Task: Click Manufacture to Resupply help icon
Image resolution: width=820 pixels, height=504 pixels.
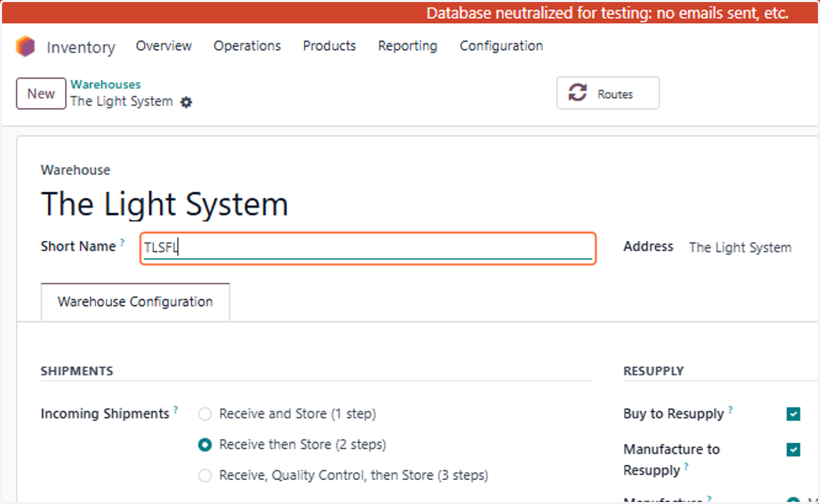Action: click(x=686, y=466)
